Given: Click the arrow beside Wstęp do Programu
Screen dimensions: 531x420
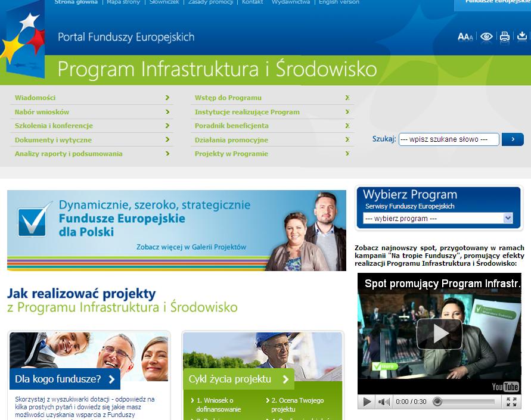Looking at the screenshot, I should pyautogui.click(x=347, y=98).
